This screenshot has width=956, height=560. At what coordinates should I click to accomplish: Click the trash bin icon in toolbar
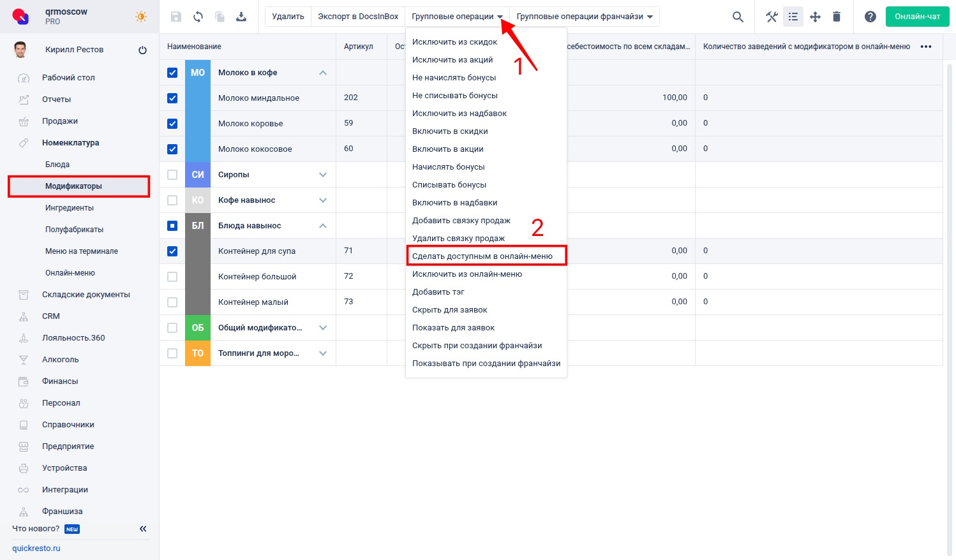point(837,17)
